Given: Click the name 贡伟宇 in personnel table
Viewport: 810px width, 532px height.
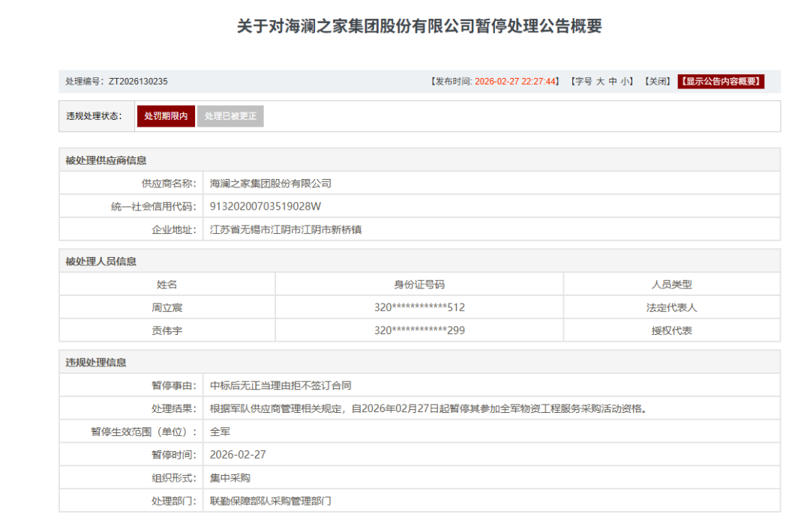Looking at the screenshot, I should pyautogui.click(x=166, y=330).
